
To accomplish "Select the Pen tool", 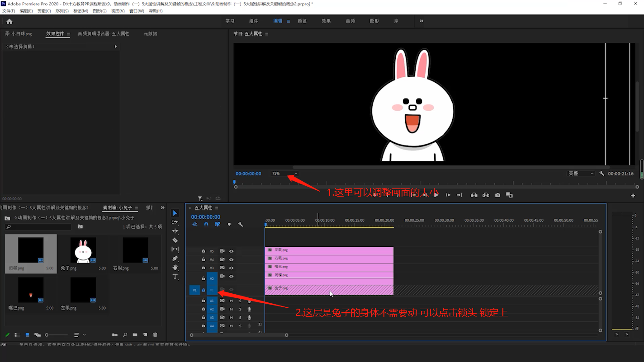I will [x=175, y=259].
